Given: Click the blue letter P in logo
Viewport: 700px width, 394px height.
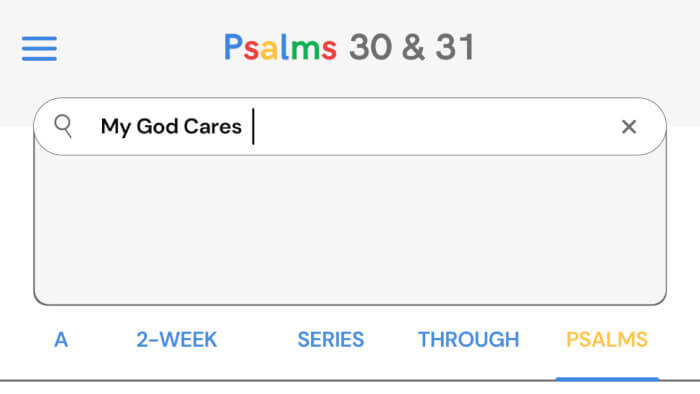Looking at the screenshot, I should [233, 47].
